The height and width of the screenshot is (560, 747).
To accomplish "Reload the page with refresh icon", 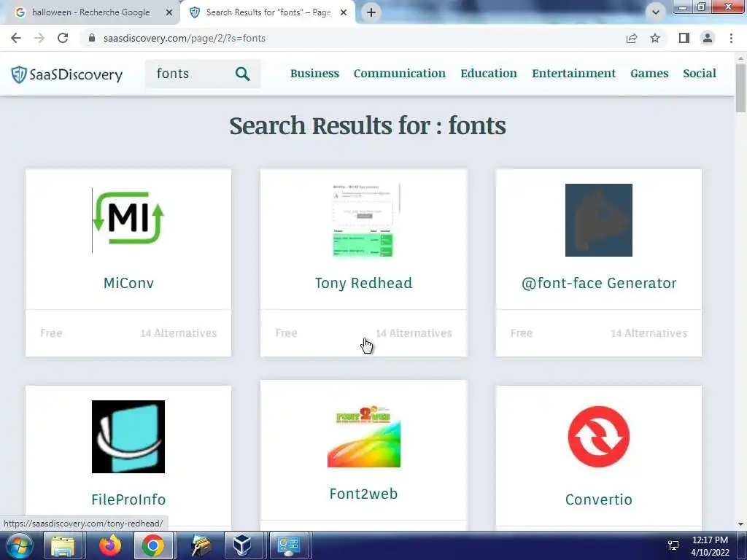I will pyautogui.click(x=63, y=38).
